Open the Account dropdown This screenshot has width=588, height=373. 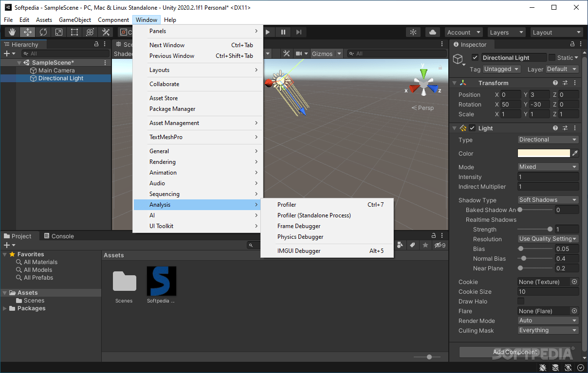pyautogui.click(x=463, y=32)
